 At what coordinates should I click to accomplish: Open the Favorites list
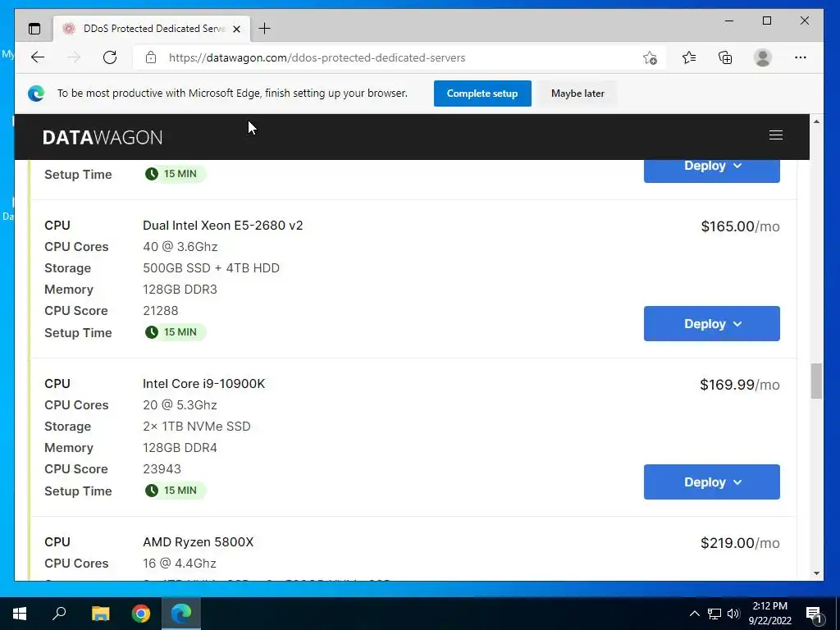click(x=689, y=57)
